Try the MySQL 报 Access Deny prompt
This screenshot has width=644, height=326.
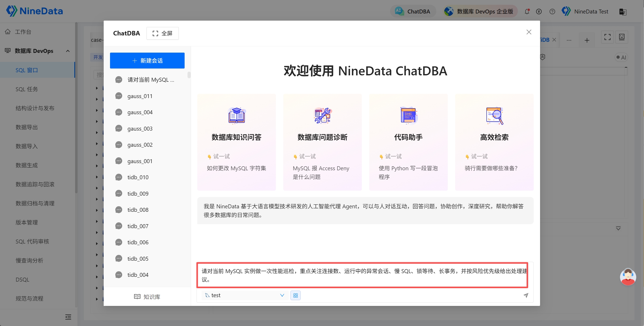coord(321,172)
